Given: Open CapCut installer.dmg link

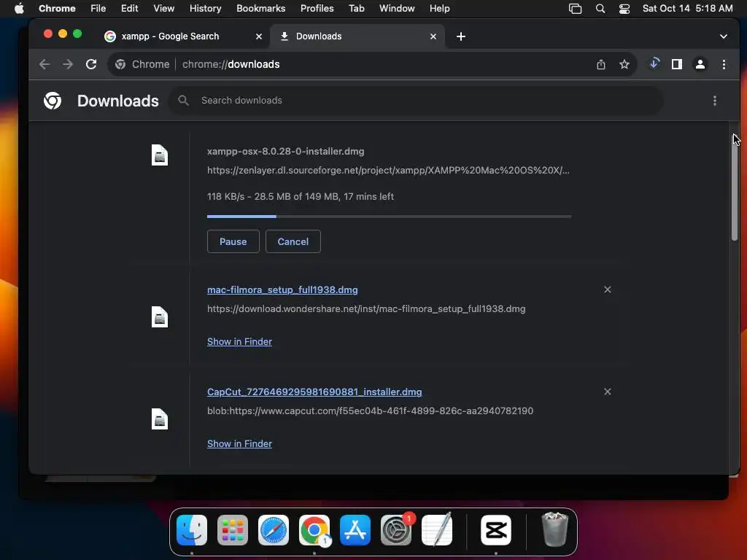Looking at the screenshot, I should click(314, 392).
